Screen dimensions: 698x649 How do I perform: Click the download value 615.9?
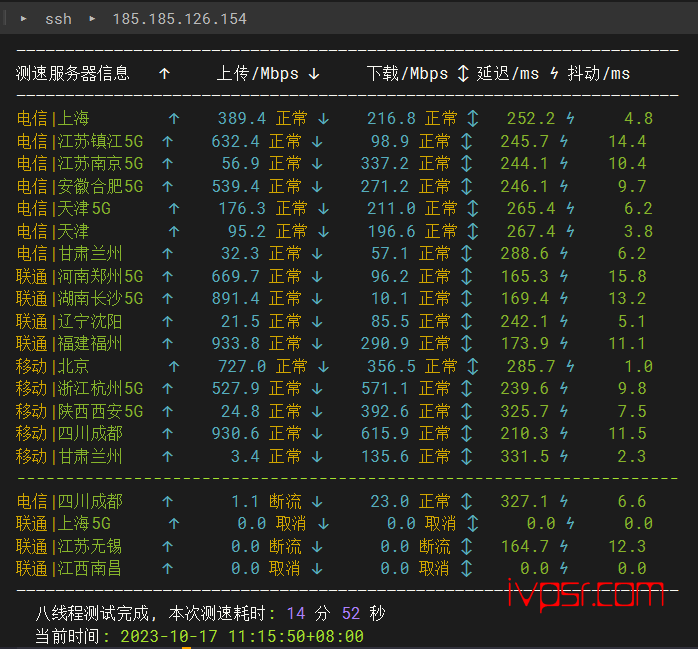tap(385, 433)
